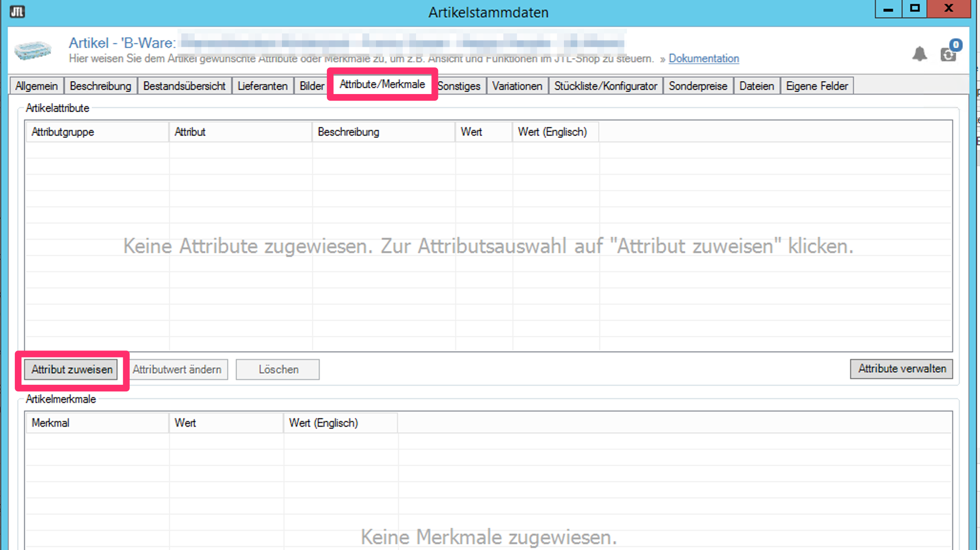
Task: Click the Attributgruppe column header
Action: [97, 132]
